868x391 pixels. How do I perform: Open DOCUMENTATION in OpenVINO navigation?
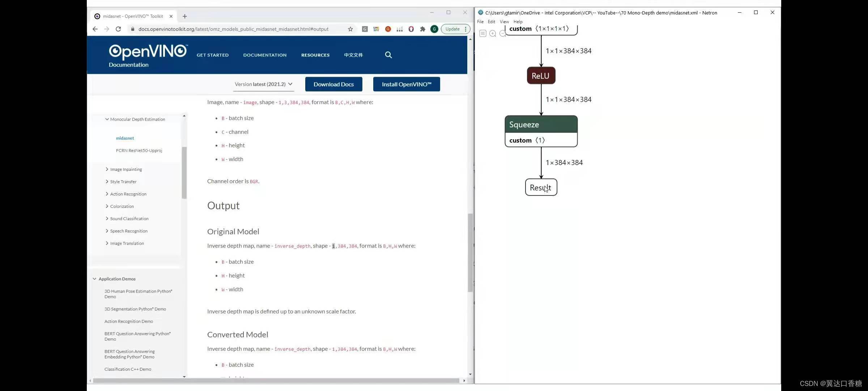coord(265,55)
